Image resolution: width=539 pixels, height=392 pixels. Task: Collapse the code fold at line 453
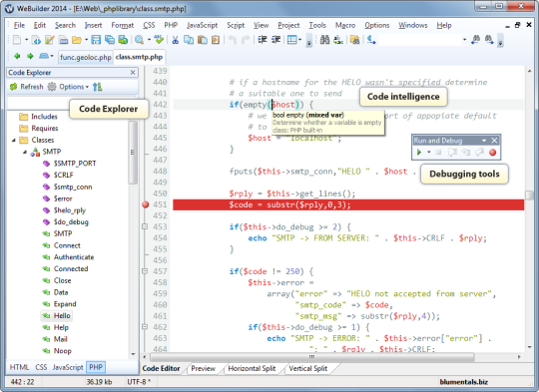point(145,226)
